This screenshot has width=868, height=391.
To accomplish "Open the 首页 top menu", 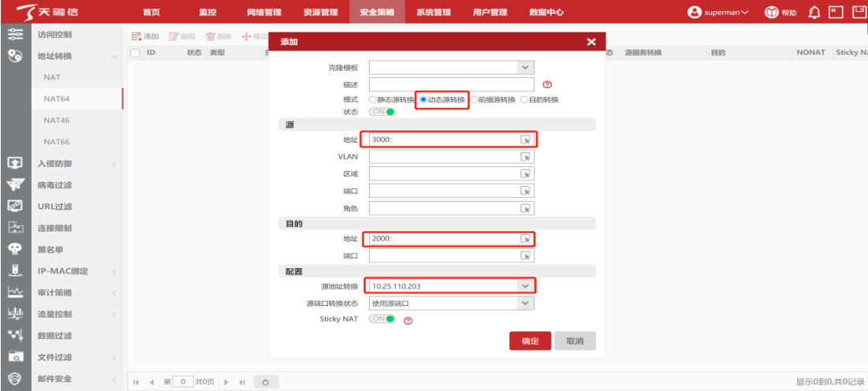I will 151,12.
